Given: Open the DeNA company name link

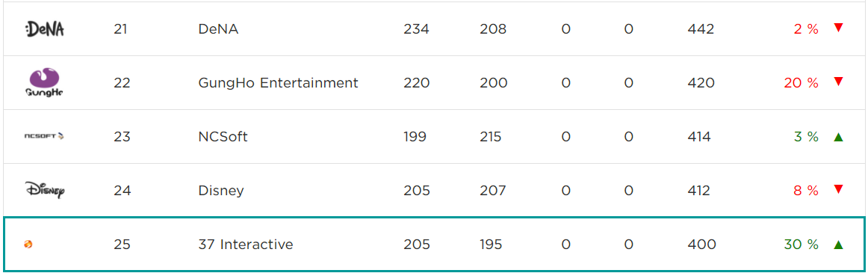Looking at the screenshot, I should pos(218,29).
